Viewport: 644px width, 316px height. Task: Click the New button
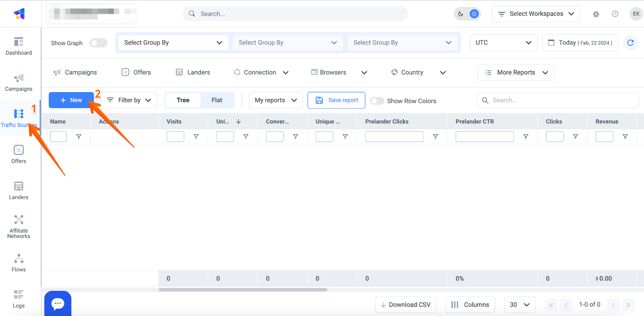click(x=71, y=100)
